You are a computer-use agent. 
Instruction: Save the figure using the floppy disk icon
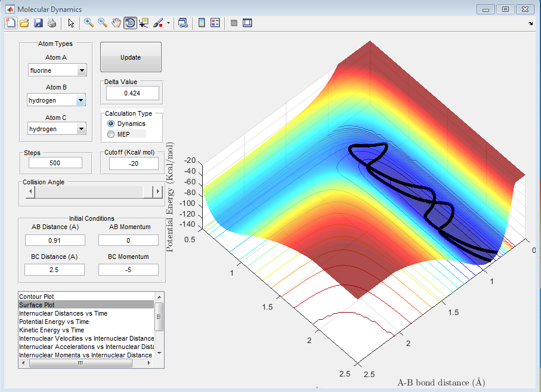click(38, 23)
